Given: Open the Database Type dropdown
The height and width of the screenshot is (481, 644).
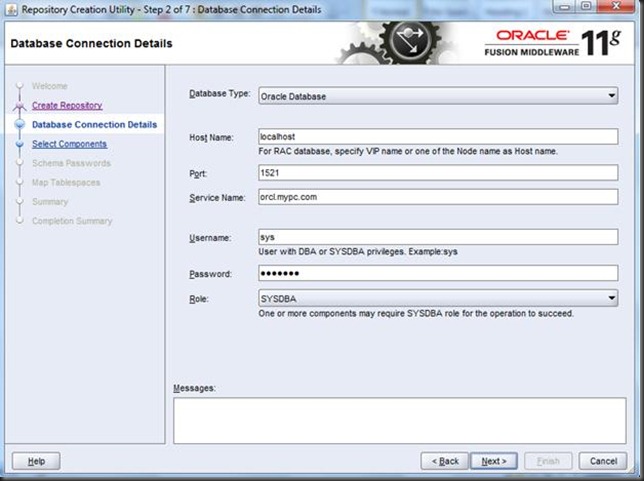Looking at the screenshot, I should point(438,96).
